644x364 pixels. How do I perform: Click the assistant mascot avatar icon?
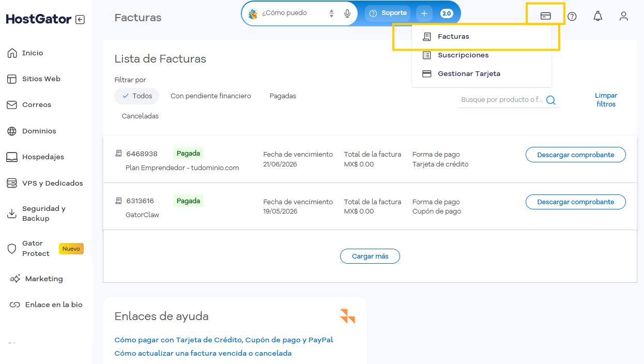[253, 14]
